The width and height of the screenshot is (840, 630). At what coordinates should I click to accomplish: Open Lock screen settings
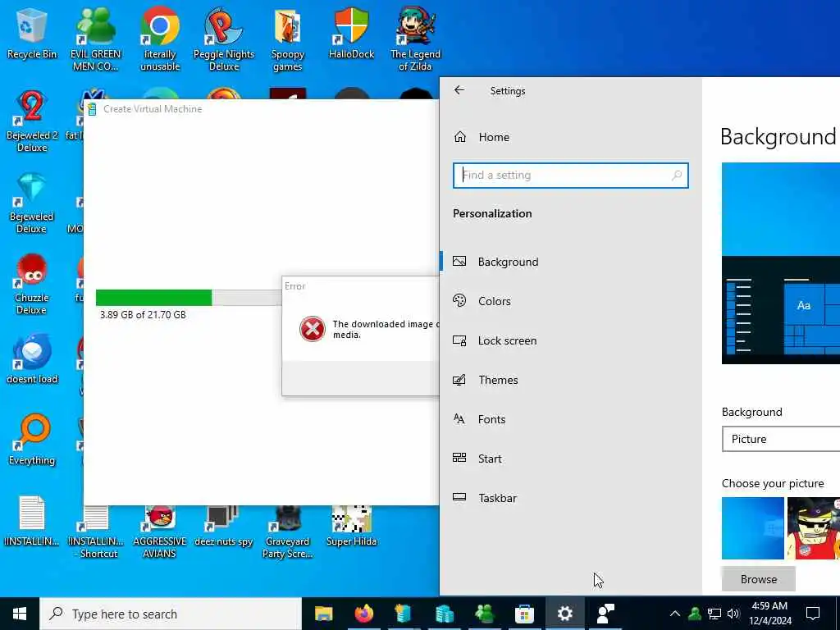click(571, 340)
